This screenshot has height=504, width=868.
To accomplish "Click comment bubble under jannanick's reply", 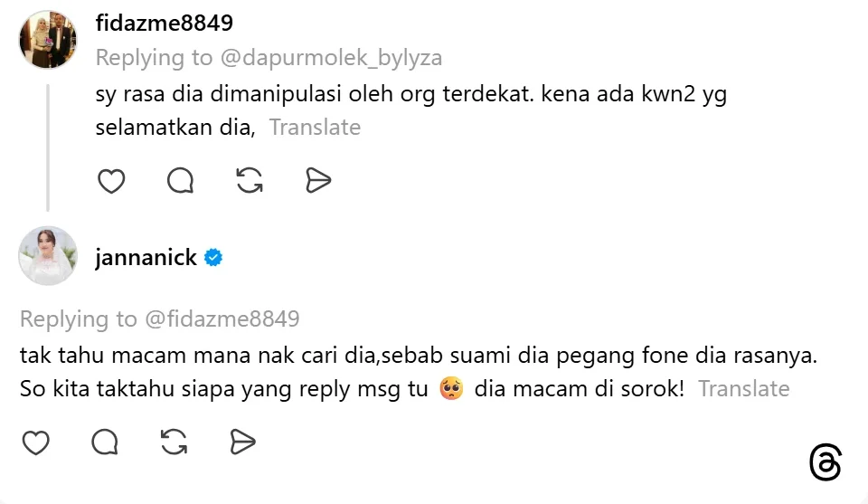I will click(105, 442).
